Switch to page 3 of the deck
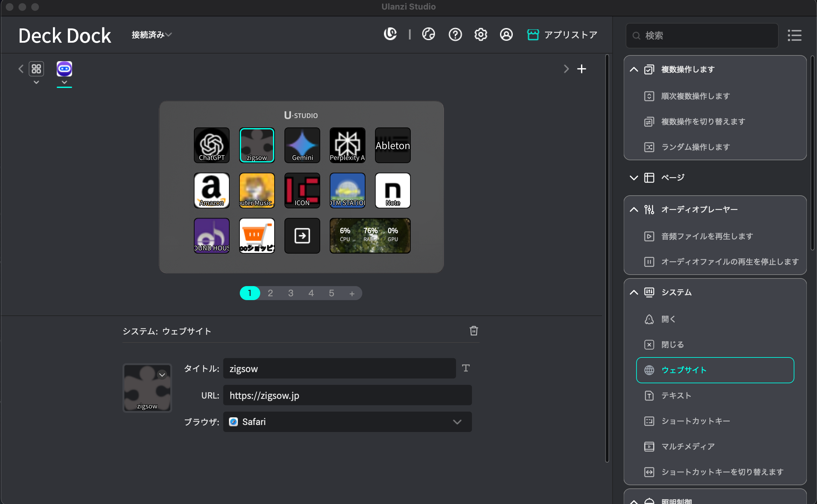 (x=291, y=293)
